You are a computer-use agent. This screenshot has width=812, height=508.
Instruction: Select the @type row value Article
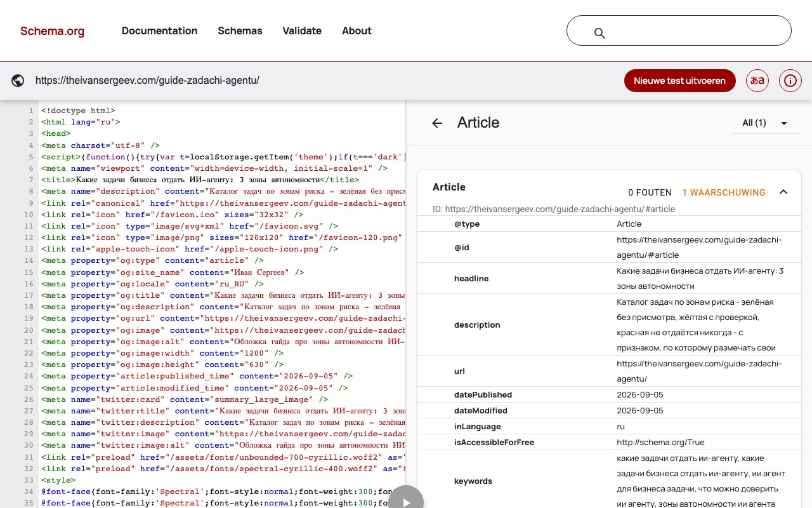point(629,224)
